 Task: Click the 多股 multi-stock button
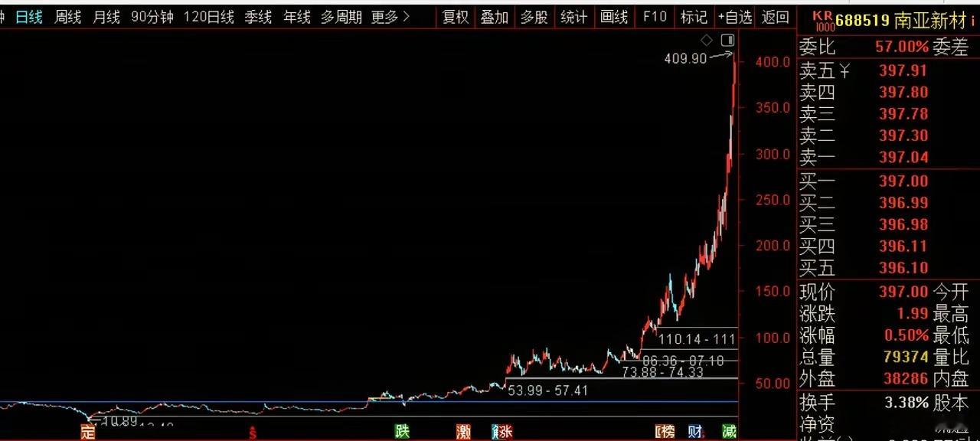[534, 17]
